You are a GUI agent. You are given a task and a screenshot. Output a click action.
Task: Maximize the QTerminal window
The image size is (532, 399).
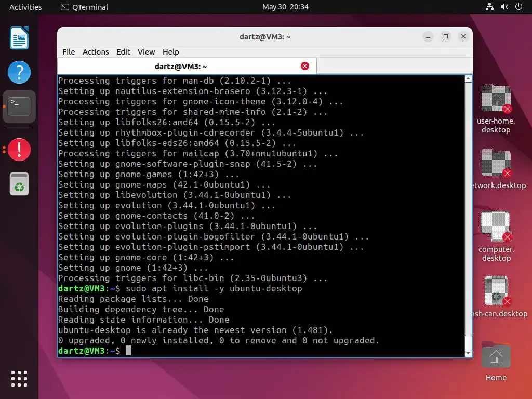pos(445,36)
